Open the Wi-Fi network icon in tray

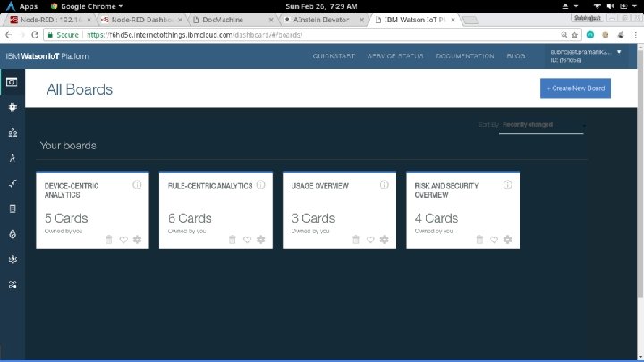597,6
